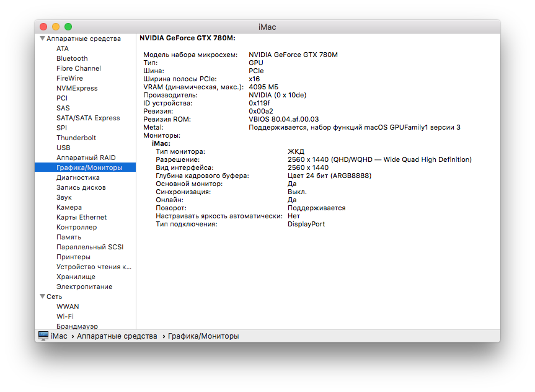Select SAS in the sidebar
The image size is (535, 392).
[x=63, y=108]
